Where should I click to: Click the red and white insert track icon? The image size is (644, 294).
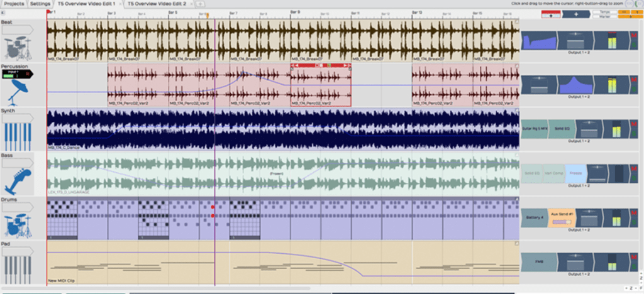coord(551,14)
